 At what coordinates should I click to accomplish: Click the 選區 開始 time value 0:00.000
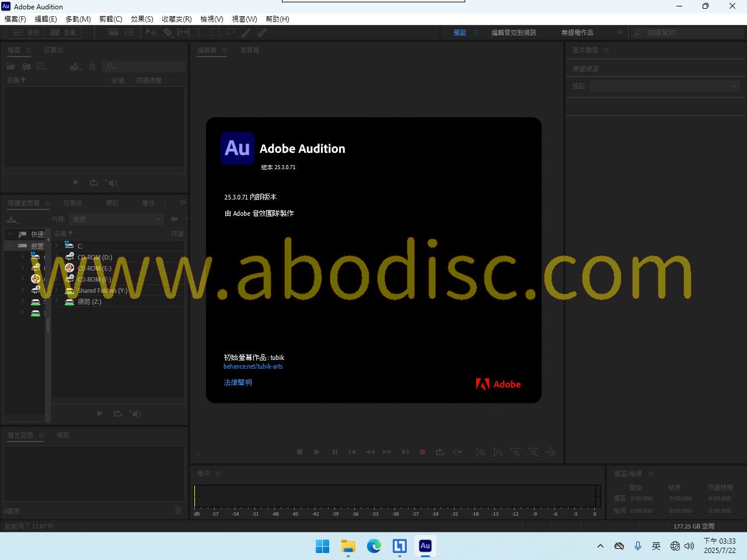(x=641, y=499)
